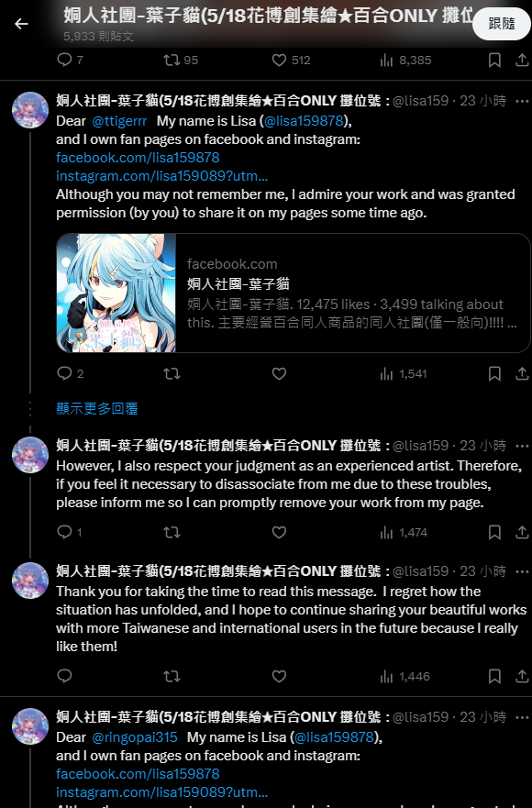Open more options on the 'However' tweet
The width and height of the screenshot is (532, 808).
tap(522, 446)
